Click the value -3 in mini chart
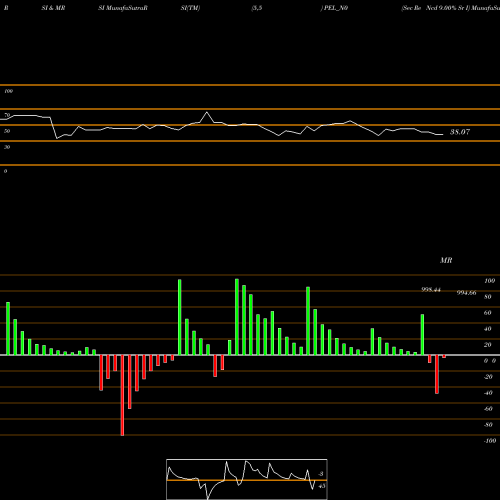This screenshot has height=500, width=500. click(x=321, y=474)
